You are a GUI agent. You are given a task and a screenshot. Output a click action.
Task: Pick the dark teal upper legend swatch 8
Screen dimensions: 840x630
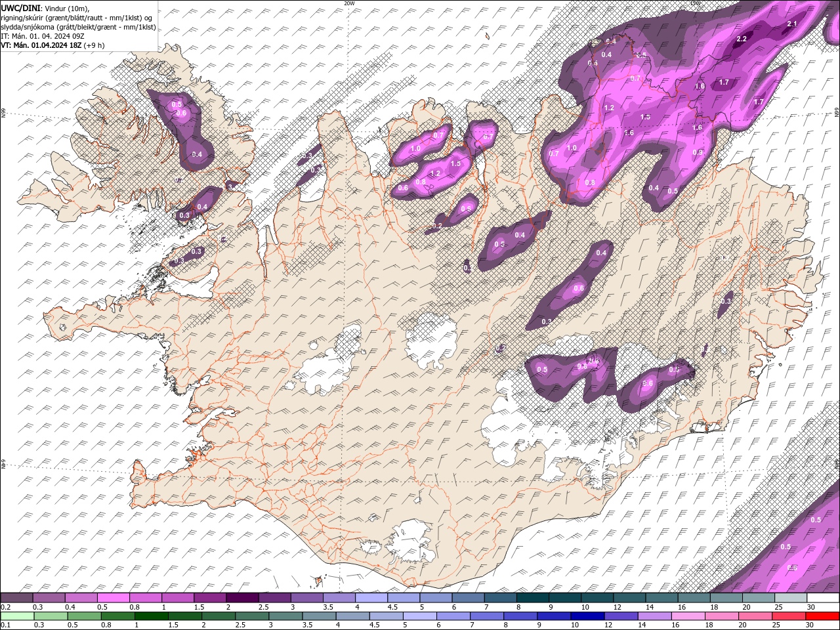click(532, 598)
